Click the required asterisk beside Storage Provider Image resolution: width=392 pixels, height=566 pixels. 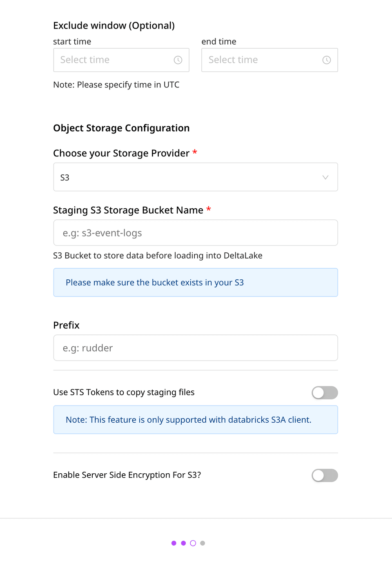pos(194,153)
